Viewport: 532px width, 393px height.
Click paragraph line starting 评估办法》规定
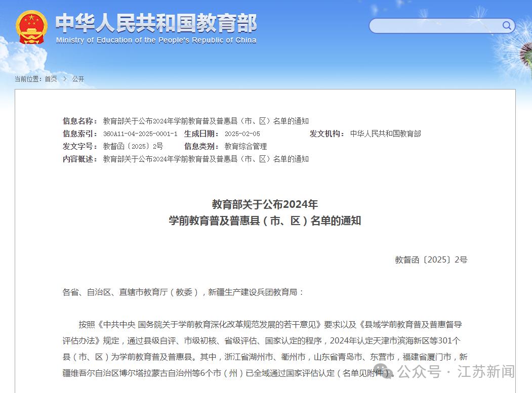[x=261, y=341]
